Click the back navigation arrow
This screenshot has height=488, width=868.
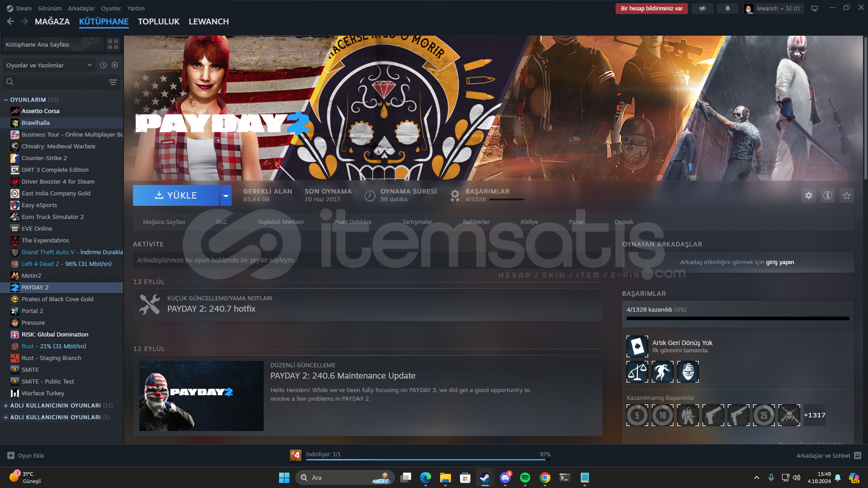pyautogui.click(x=10, y=21)
